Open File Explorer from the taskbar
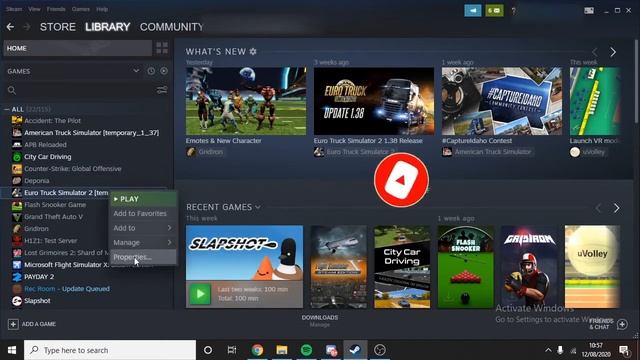Viewport: 640px width, 360px height. coord(282,350)
